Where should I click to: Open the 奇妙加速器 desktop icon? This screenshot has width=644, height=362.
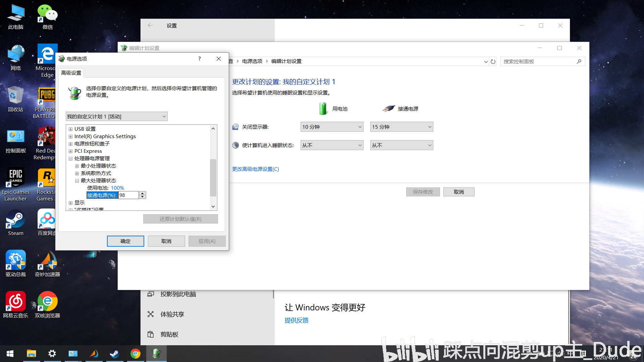pos(47,264)
